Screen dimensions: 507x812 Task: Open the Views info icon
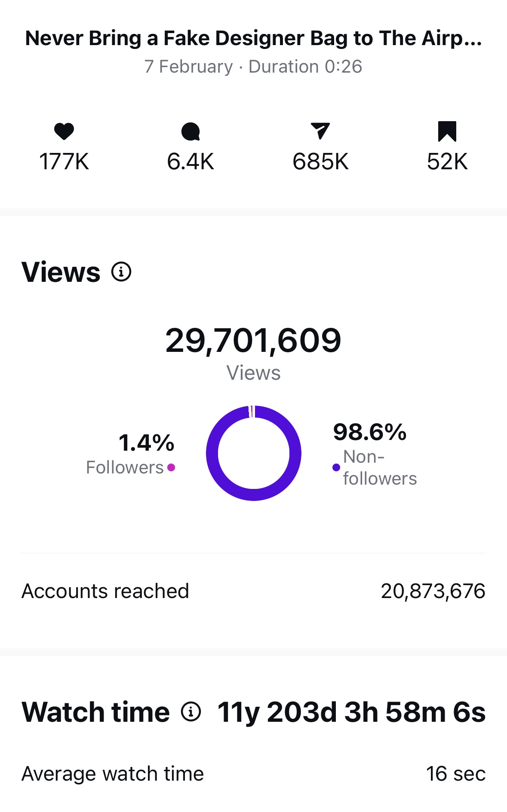(x=121, y=272)
